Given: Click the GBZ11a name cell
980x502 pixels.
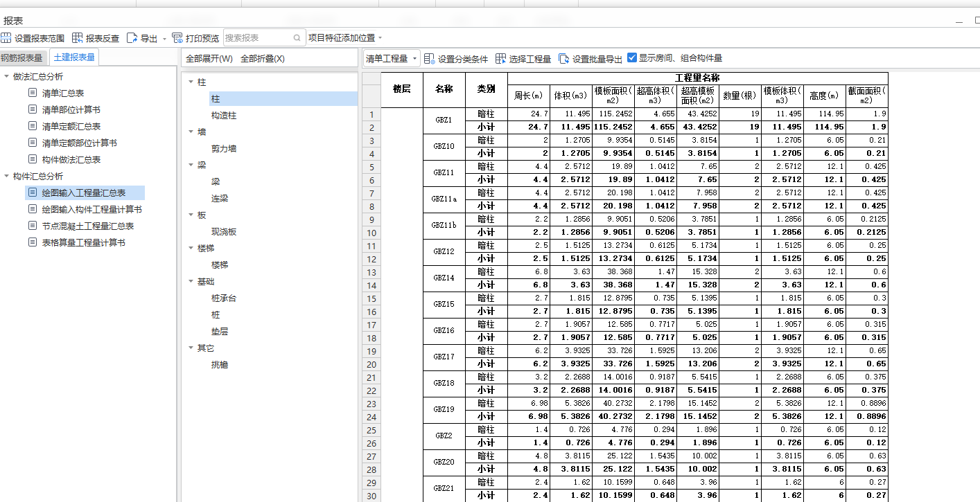Looking at the screenshot, I should point(444,199).
